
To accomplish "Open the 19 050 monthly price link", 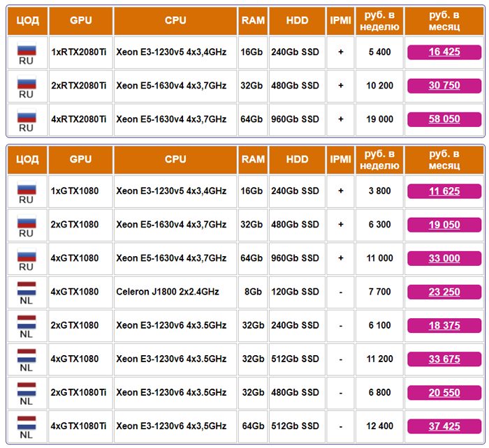I will click(444, 225).
